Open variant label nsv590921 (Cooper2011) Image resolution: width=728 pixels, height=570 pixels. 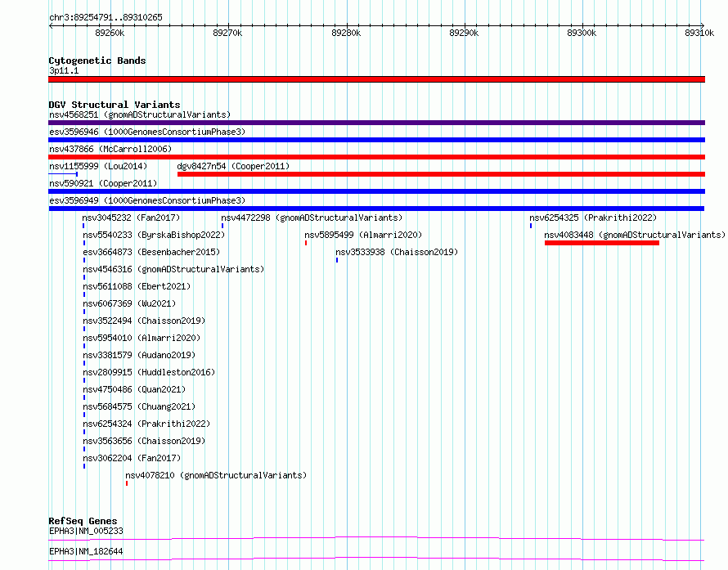pyautogui.click(x=103, y=183)
